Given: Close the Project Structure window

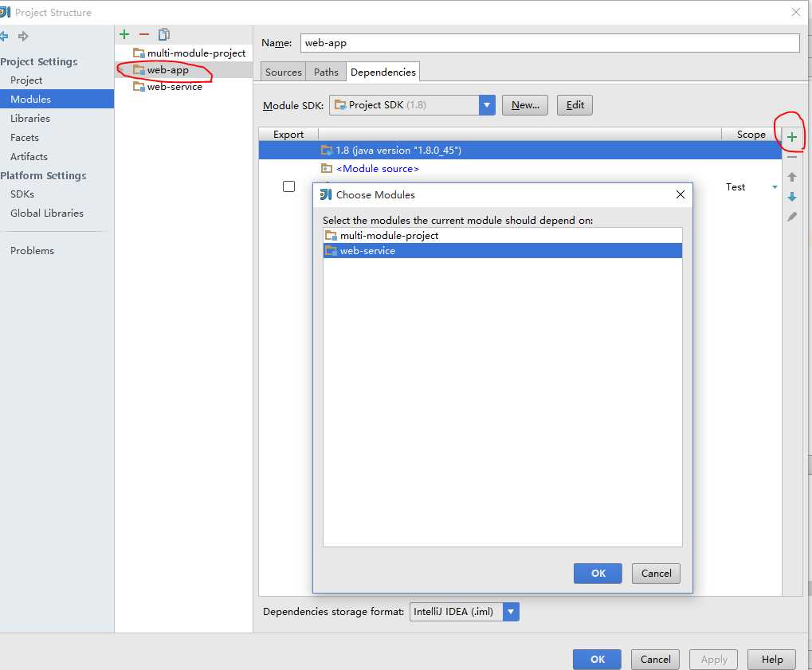Looking at the screenshot, I should 796,12.
